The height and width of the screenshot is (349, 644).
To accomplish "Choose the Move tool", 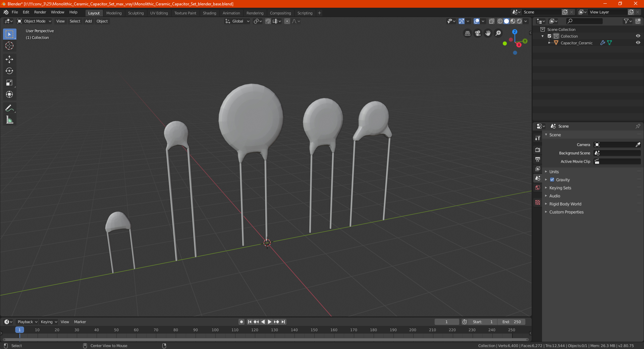I will (x=9, y=59).
